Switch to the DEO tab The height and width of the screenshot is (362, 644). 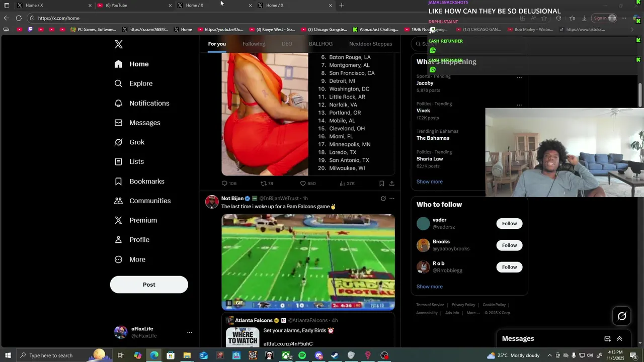287,44
